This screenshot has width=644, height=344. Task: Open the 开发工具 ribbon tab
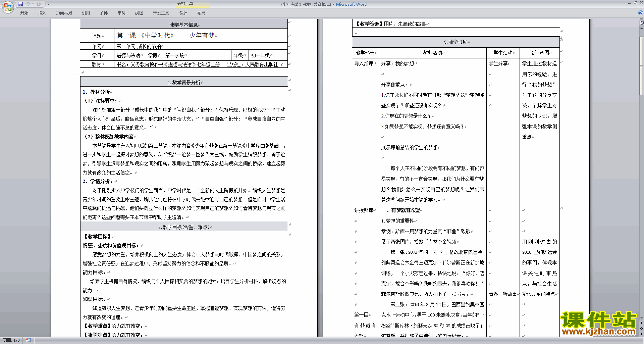[x=161, y=13]
